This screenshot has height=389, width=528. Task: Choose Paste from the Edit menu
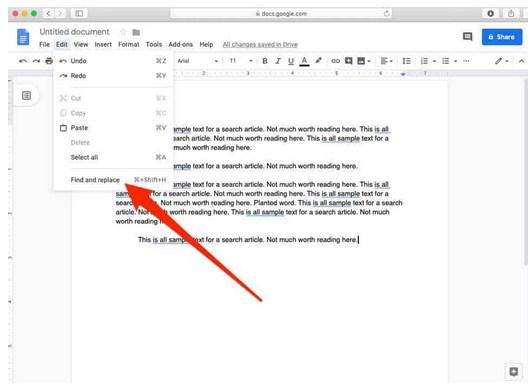[113, 128]
